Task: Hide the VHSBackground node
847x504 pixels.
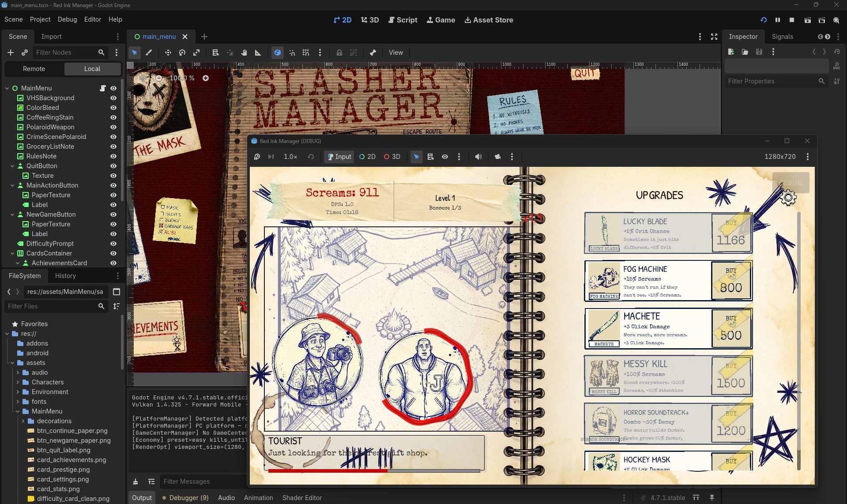Action: point(113,98)
